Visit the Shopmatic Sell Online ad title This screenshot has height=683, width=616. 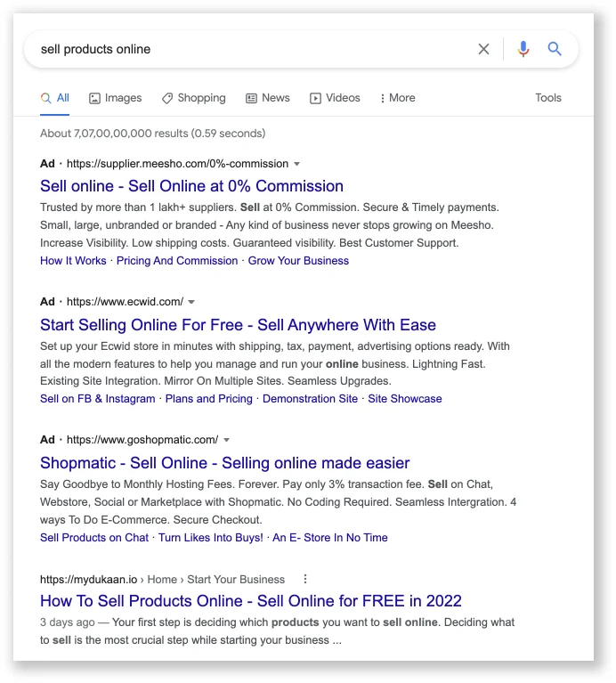224,463
